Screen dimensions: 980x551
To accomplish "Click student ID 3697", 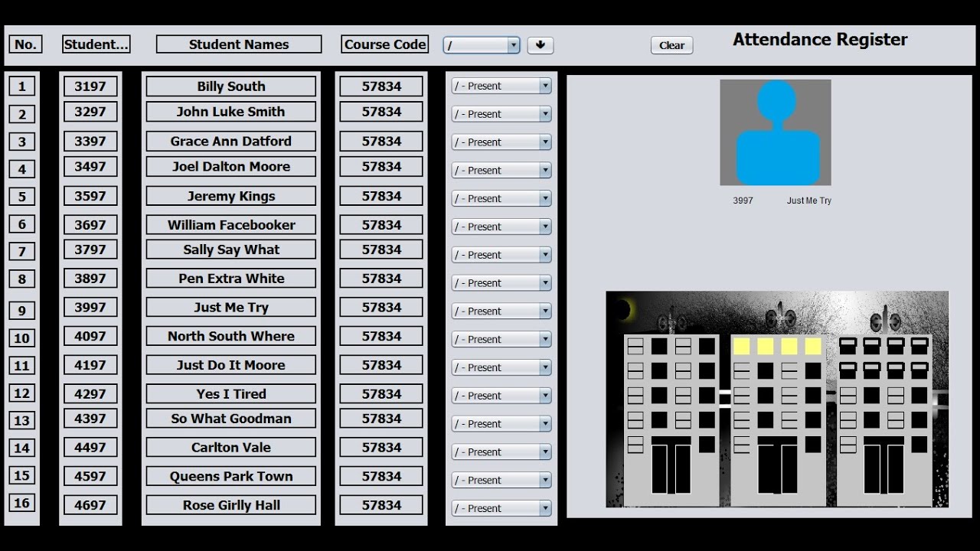I will coord(90,225).
